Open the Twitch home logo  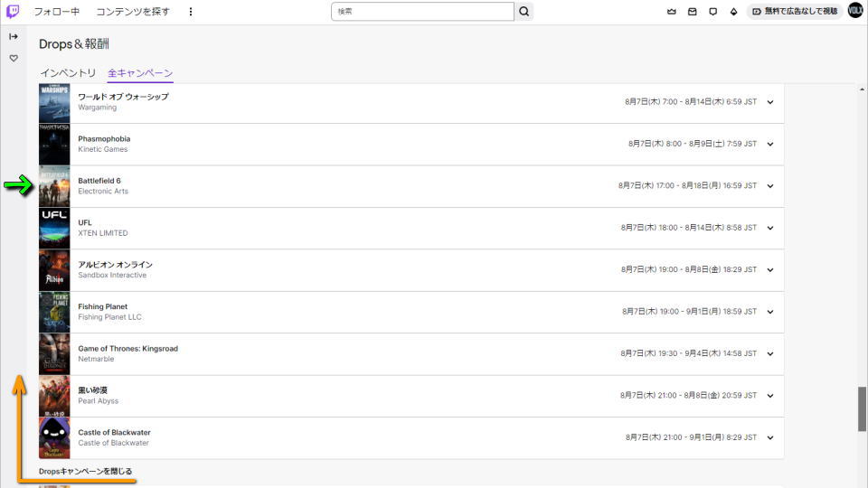pyautogui.click(x=13, y=11)
